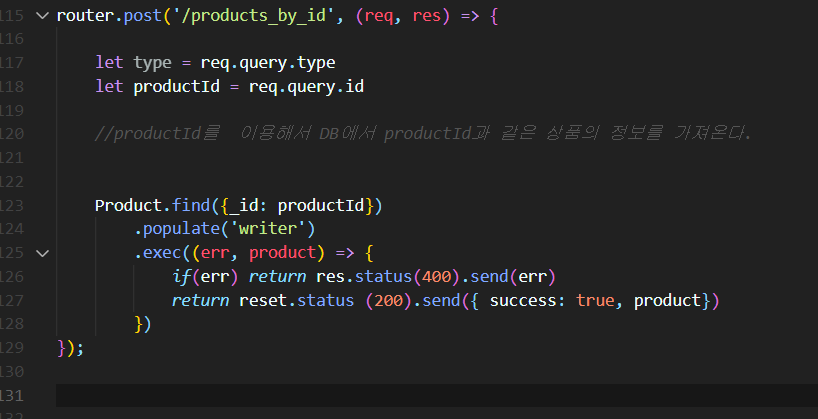818x419 pixels.
Task: Click the Korean comment about productId and DB
Action: (423, 134)
